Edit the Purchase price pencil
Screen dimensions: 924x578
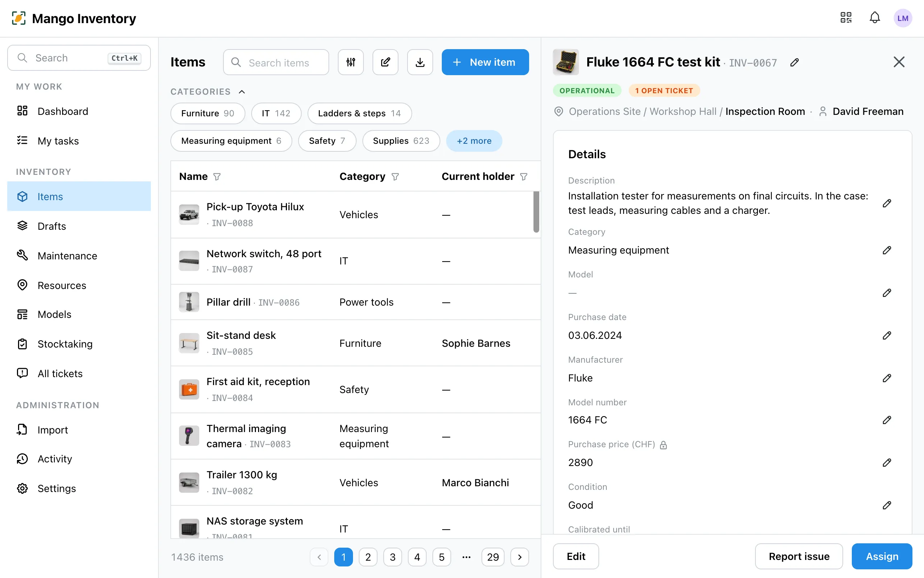886,462
